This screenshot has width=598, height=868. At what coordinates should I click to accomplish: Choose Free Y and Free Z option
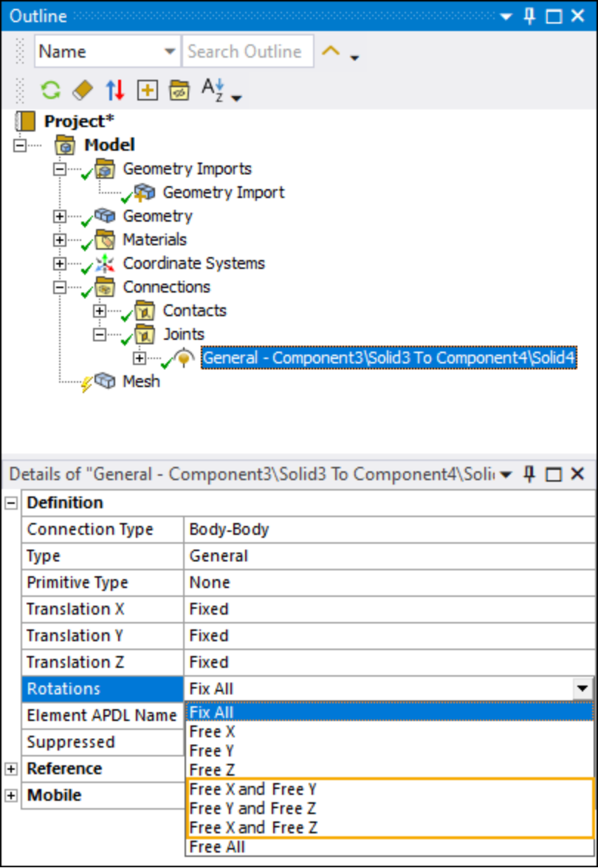click(x=390, y=809)
